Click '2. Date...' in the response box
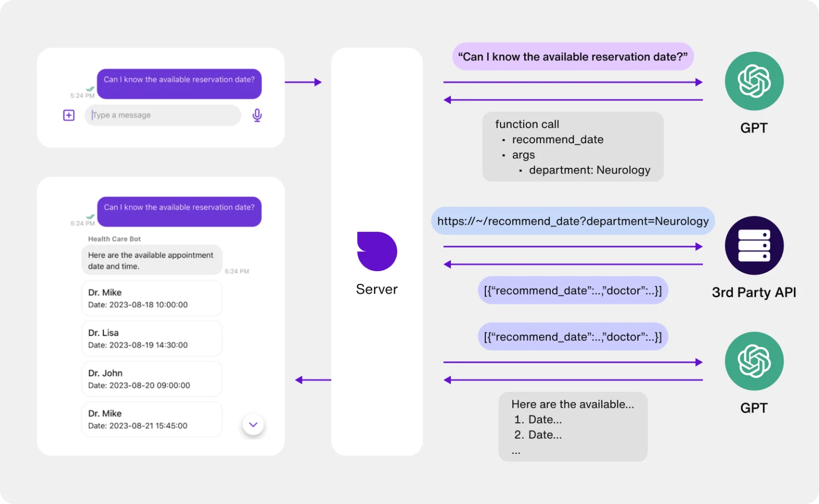This screenshot has height=504, width=819. pyautogui.click(x=538, y=435)
